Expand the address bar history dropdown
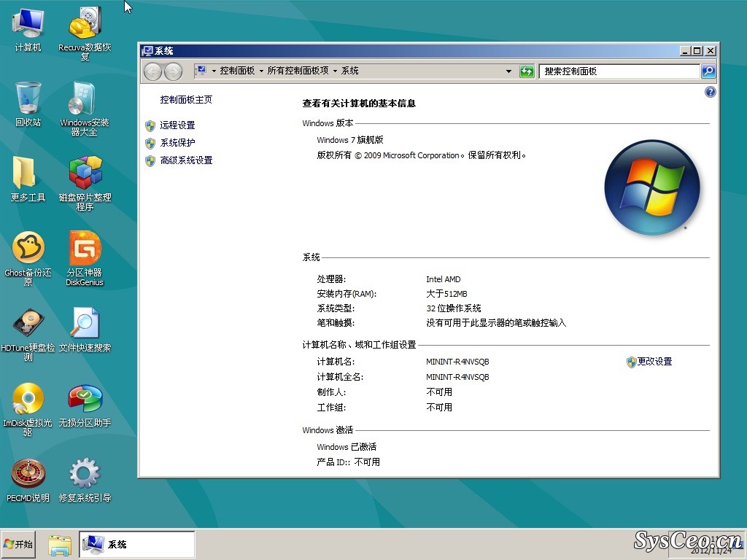The width and height of the screenshot is (747, 560). 508,71
